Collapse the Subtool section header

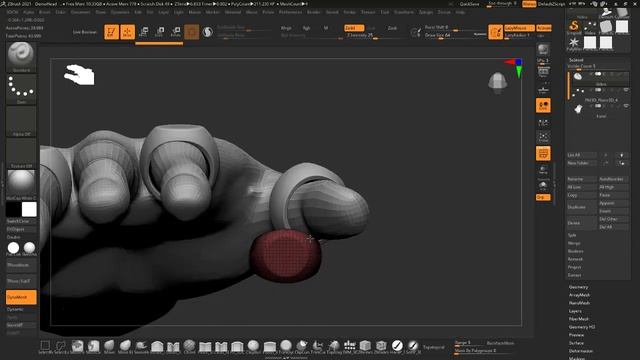(576, 60)
